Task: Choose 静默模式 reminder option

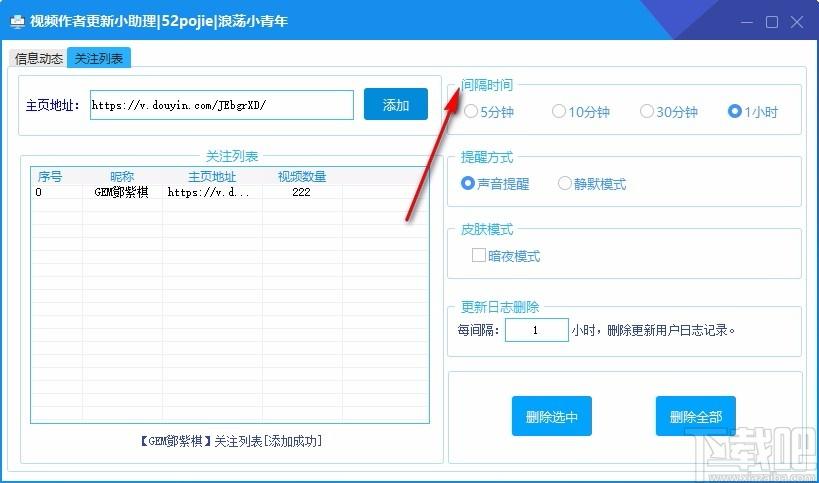Action: pyautogui.click(x=592, y=184)
